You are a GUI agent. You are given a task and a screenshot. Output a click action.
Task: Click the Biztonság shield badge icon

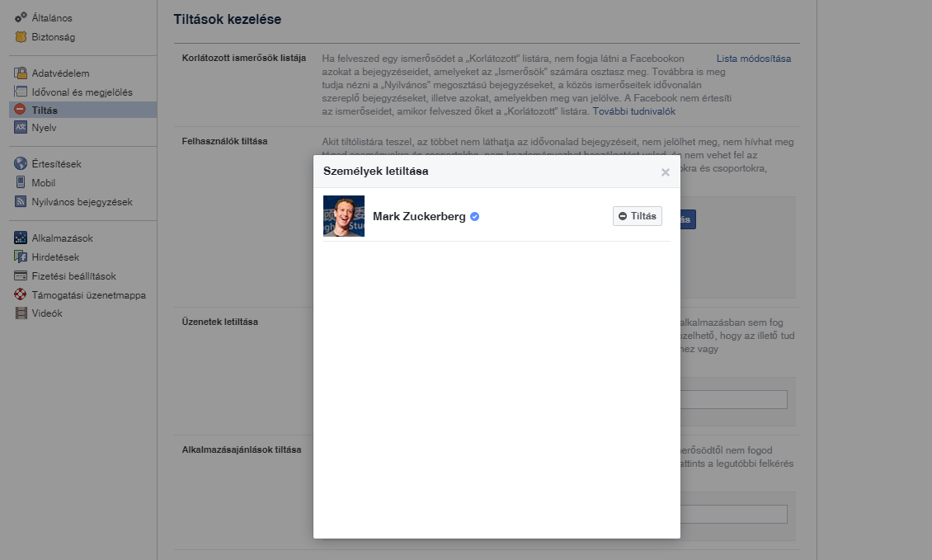pos(21,37)
